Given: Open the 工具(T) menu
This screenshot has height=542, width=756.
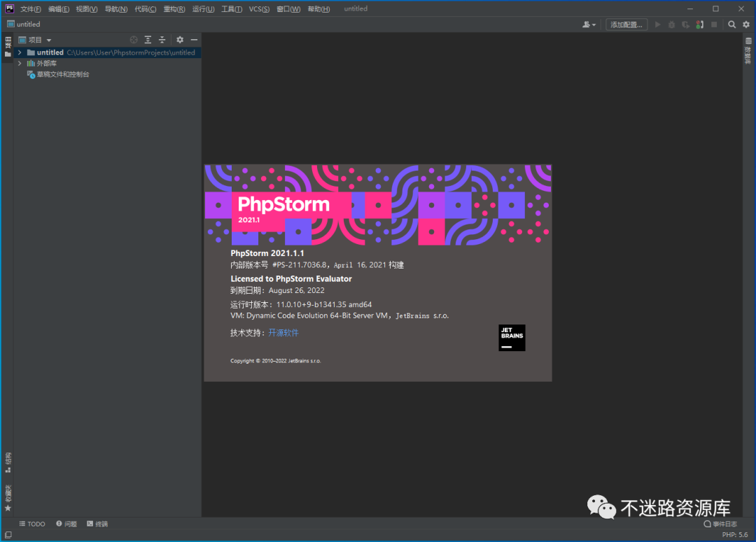Looking at the screenshot, I should pos(232,9).
